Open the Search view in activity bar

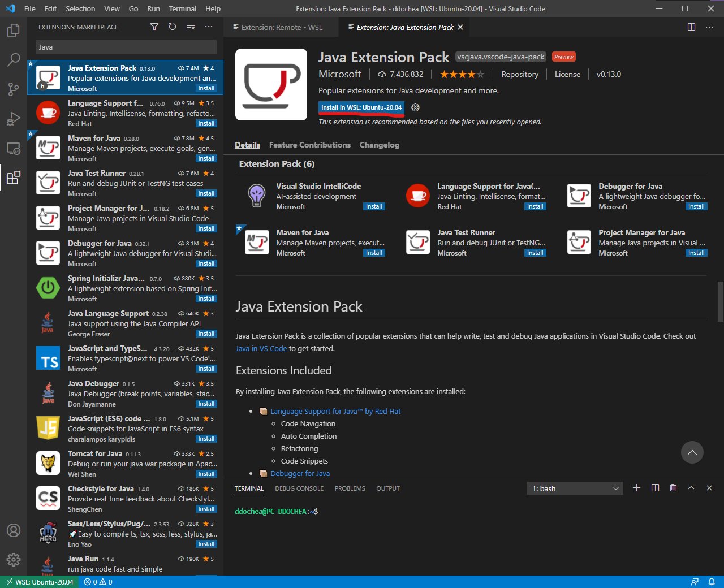(x=14, y=59)
